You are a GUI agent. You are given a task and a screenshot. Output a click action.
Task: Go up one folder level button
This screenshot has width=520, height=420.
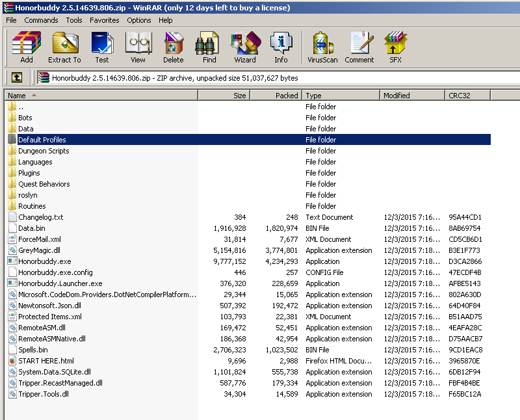pos(17,77)
